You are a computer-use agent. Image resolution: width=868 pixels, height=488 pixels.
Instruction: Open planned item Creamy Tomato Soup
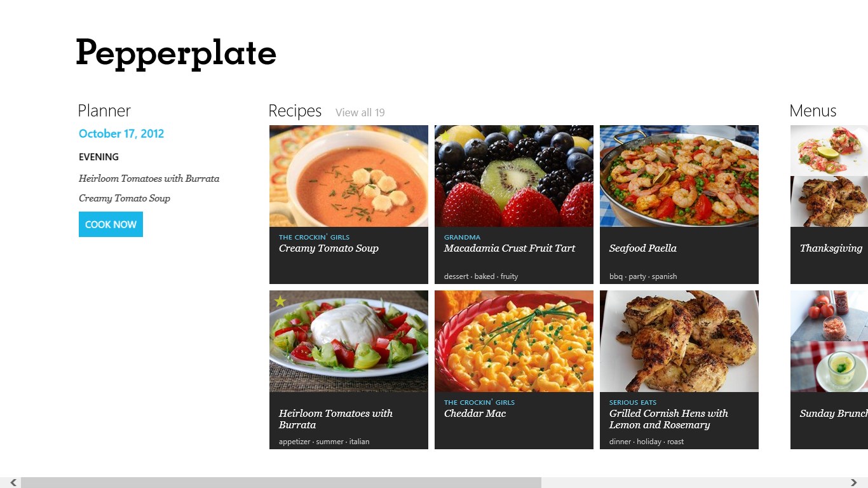(x=125, y=198)
